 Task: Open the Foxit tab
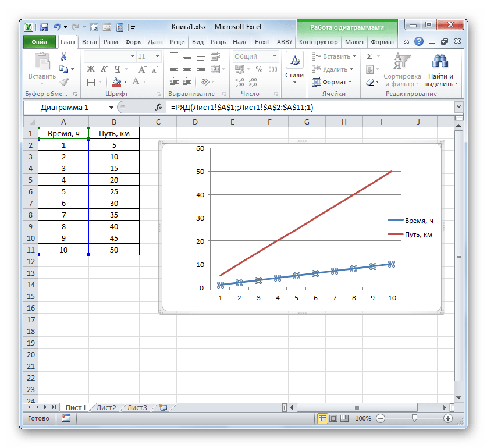coord(262,42)
